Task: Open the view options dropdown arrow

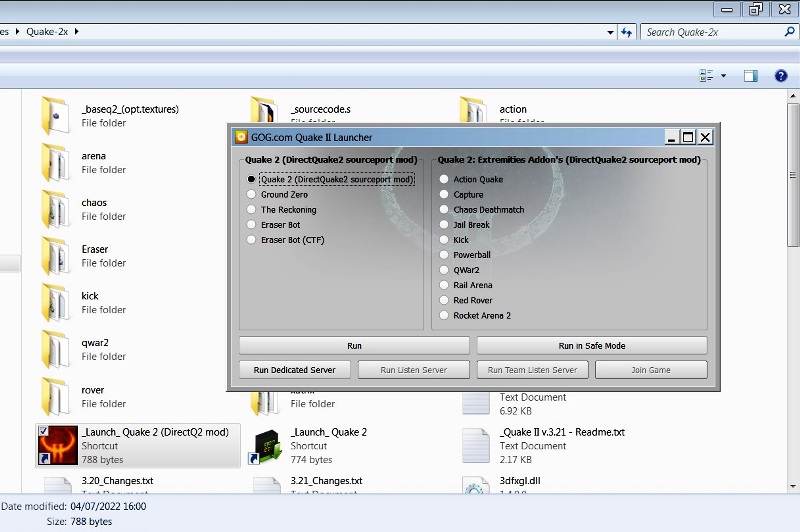Action: point(723,76)
